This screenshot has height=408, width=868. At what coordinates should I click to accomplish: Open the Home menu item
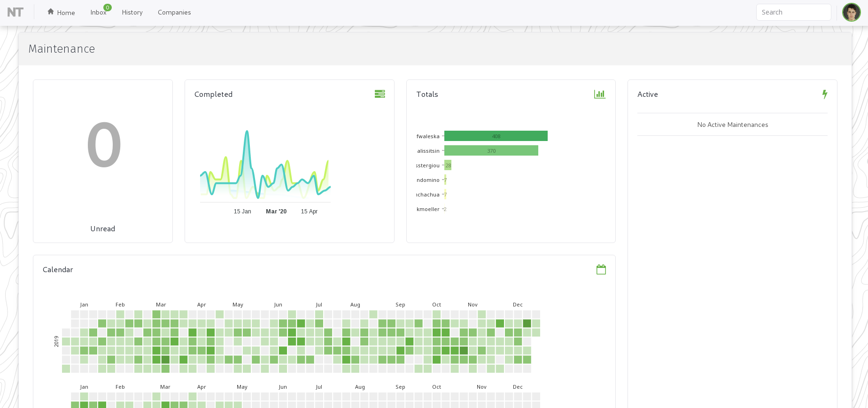(61, 12)
